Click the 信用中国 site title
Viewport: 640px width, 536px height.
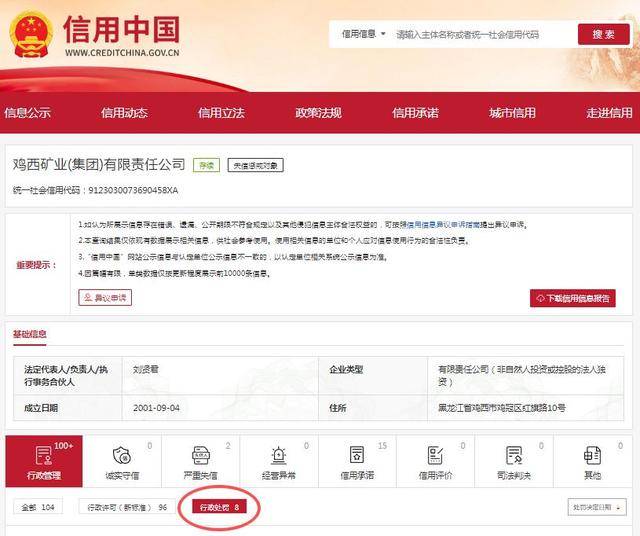tap(122, 29)
